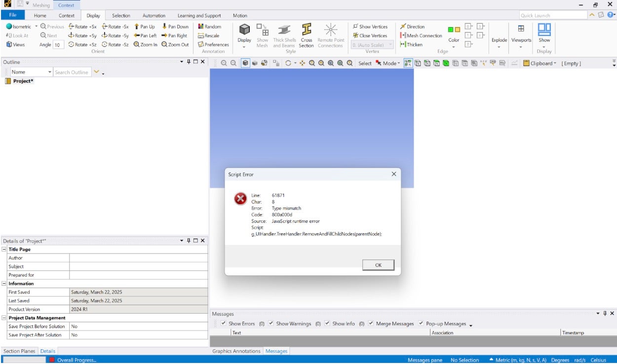Click the Pan Up arrow
The image size is (617, 364).
click(137, 27)
